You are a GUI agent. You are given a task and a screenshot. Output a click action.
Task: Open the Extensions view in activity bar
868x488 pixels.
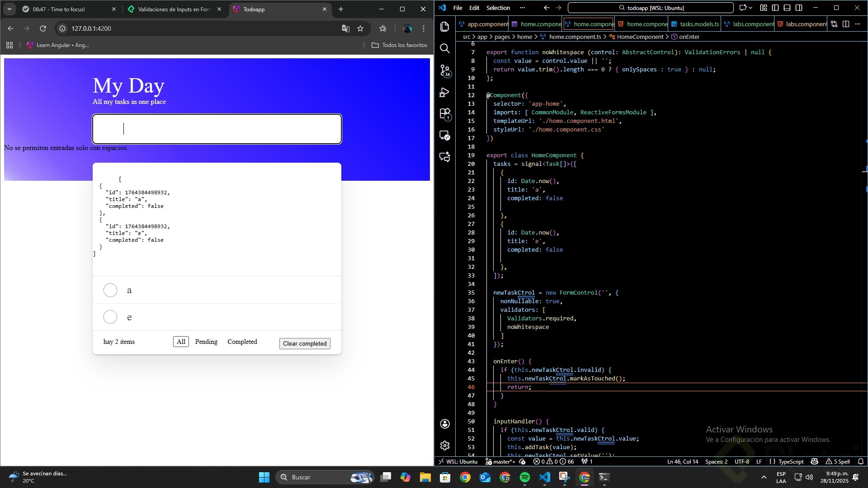(445, 113)
